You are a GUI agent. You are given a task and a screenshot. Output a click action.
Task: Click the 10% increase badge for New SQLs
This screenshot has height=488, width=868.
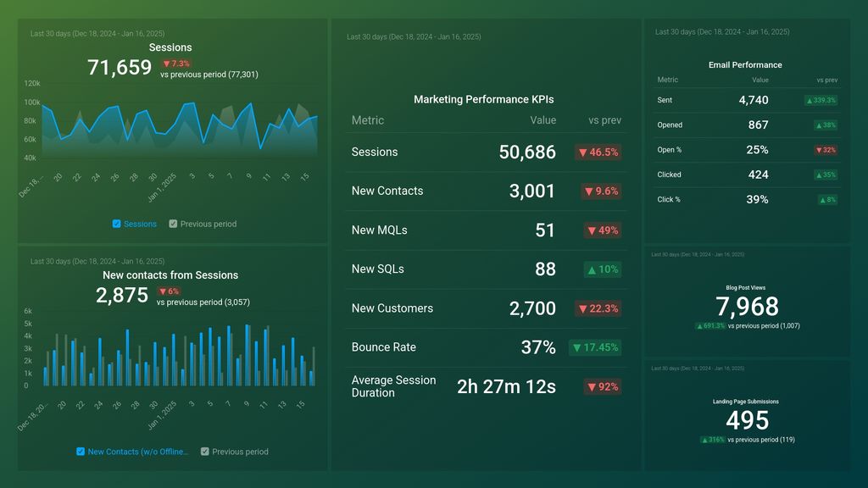(603, 269)
